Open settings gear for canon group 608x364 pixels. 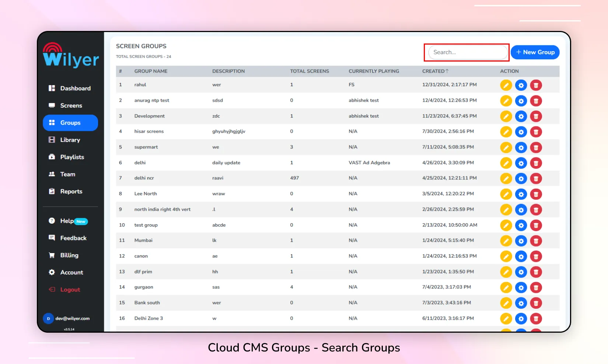coord(521,256)
